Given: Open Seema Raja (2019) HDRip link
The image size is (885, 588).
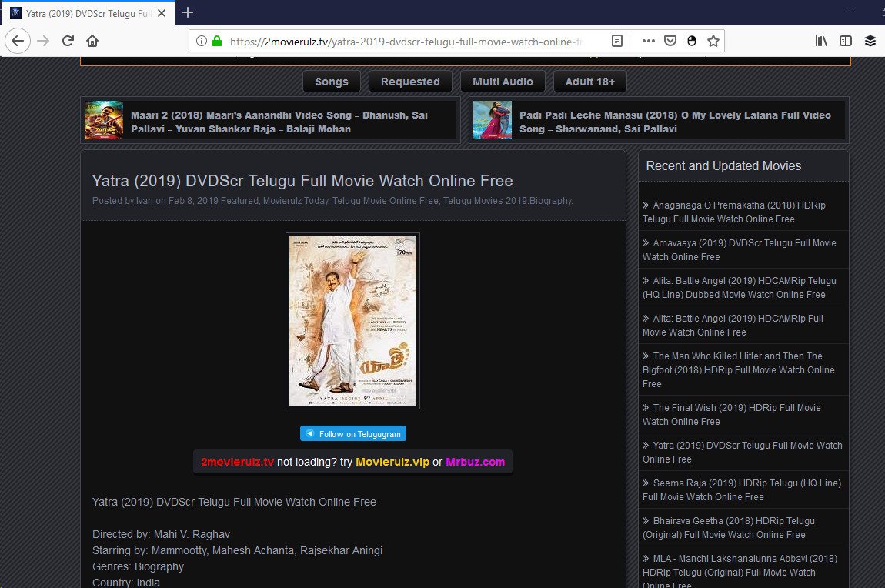Looking at the screenshot, I should point(742,490).
